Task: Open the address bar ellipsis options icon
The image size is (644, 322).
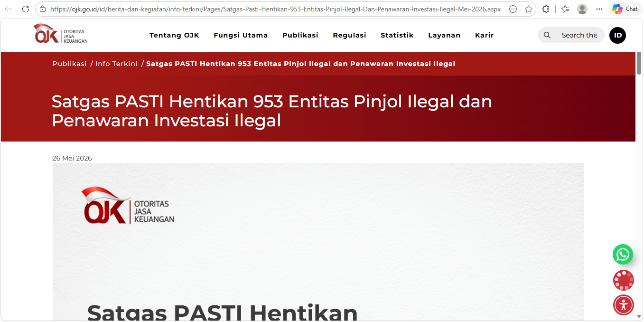Action: 513,9
